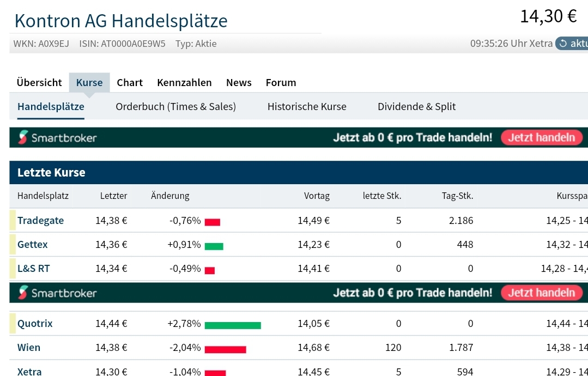Click the red change bar for Wien

225,348
